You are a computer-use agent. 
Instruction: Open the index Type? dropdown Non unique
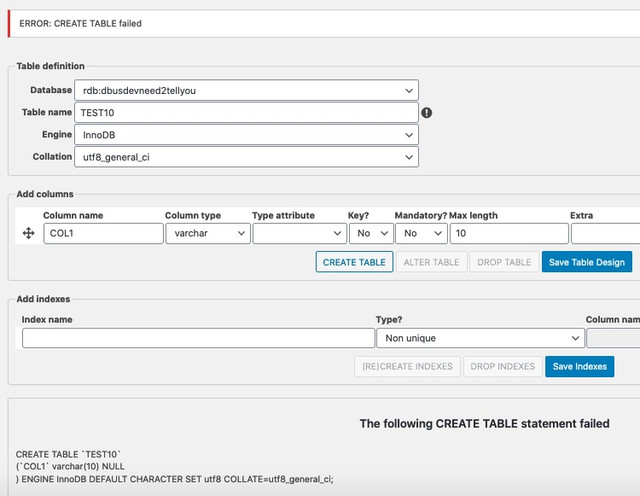tap(480, 338)
